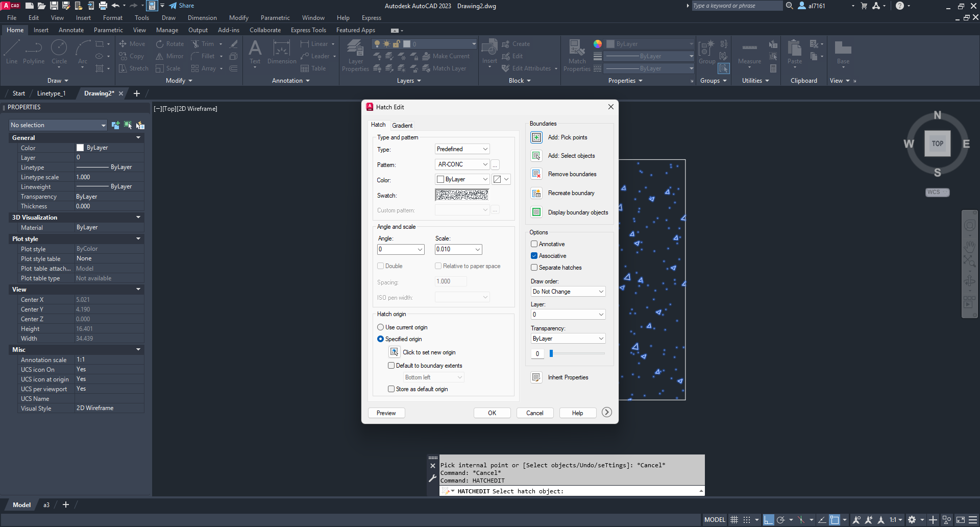Switch to the Gradient tab
This screenshot has width=980, height=527.
click(402, 126)
